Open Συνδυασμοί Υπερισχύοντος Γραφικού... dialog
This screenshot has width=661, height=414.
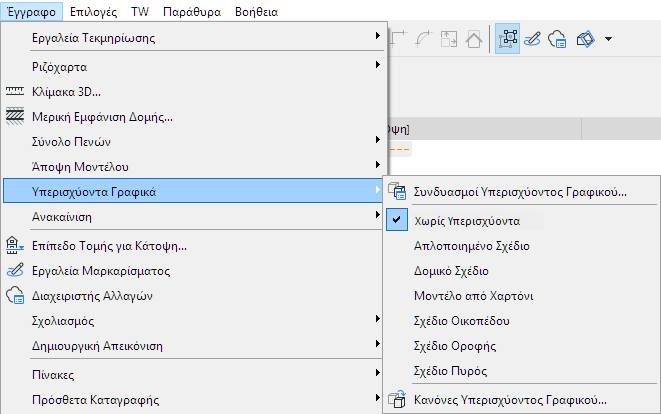coord(522,192)
